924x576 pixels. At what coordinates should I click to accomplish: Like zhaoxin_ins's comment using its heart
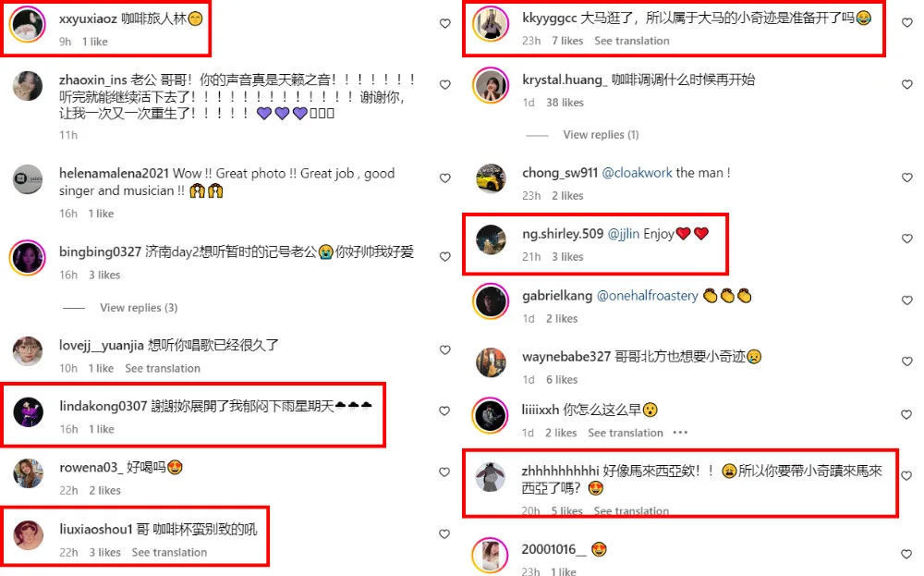pos(445,85)
